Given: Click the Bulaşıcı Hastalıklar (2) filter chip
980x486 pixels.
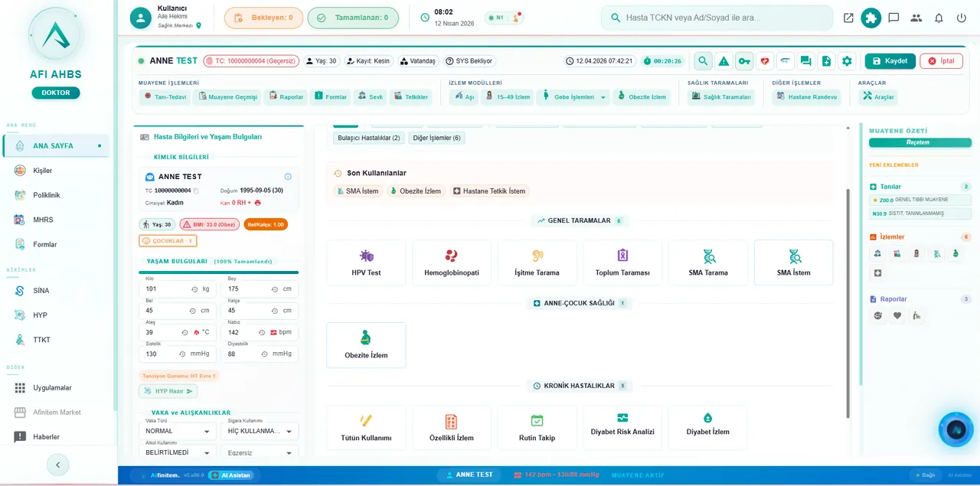Looking at the screenshot, I should pyautogui.click(x=369, y=138).
